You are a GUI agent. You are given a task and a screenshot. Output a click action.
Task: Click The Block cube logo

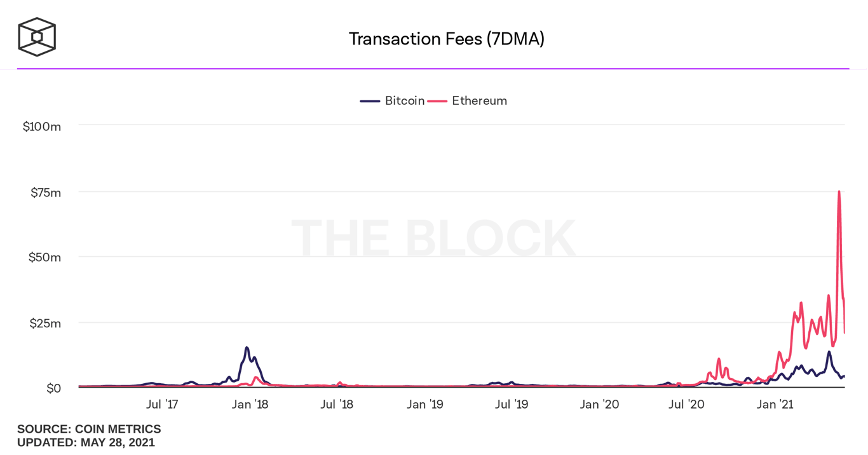click(37, 37)
